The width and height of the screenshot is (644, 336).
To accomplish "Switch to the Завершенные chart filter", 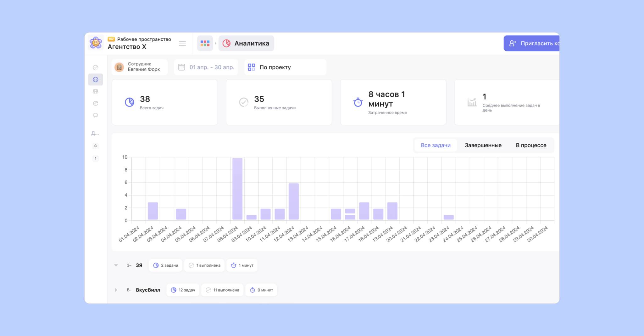I will [x=483, y=145].
